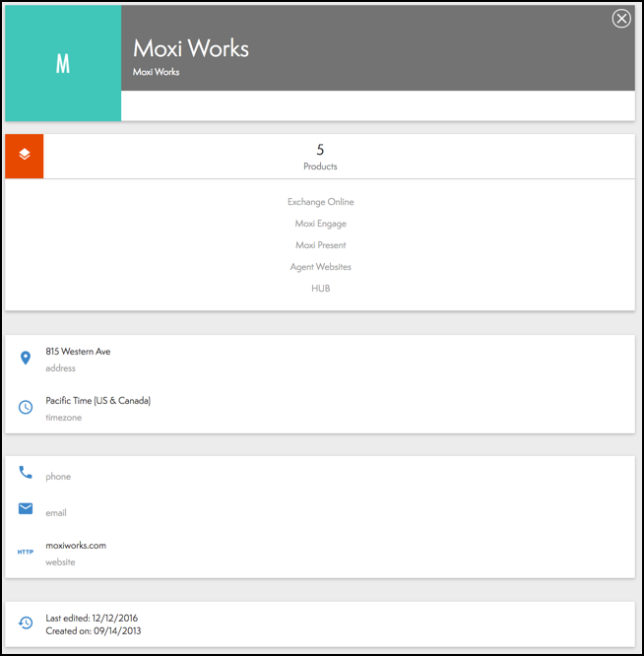This screenshot has width=644, height=656.
Task: Open the Exchange Online product
Action: click(x=320, y=202)
